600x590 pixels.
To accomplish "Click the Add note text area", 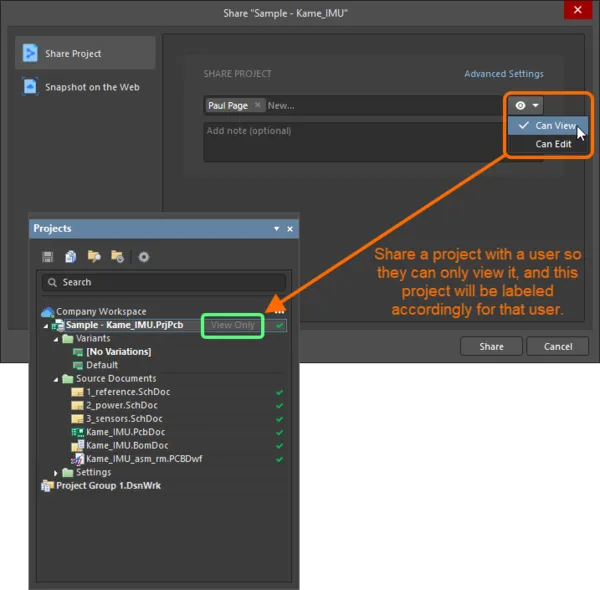I will pos(354,142).
